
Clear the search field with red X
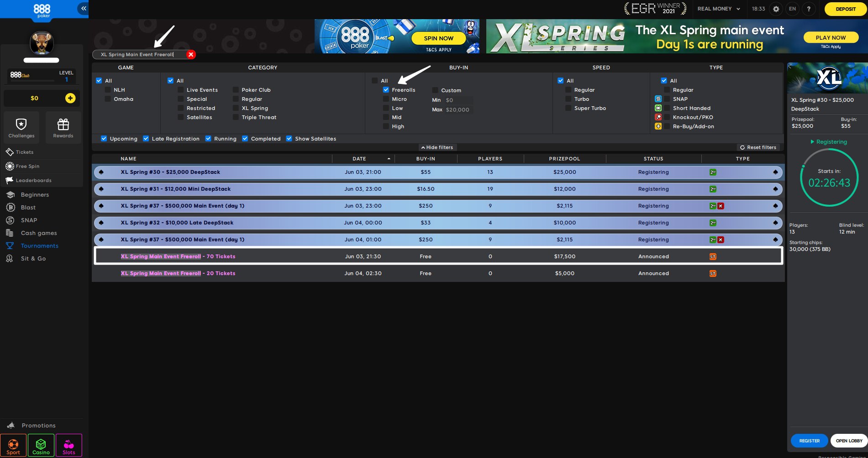click(x=191, y=54)
